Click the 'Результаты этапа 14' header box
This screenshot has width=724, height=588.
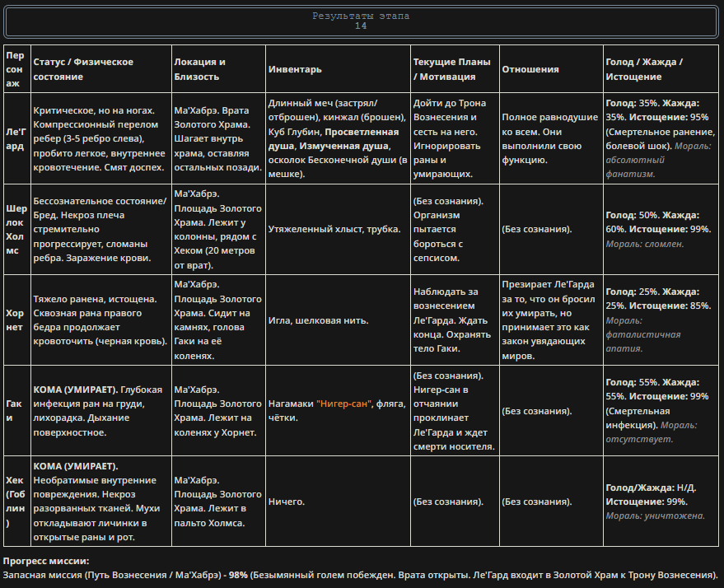pos(361,21)
